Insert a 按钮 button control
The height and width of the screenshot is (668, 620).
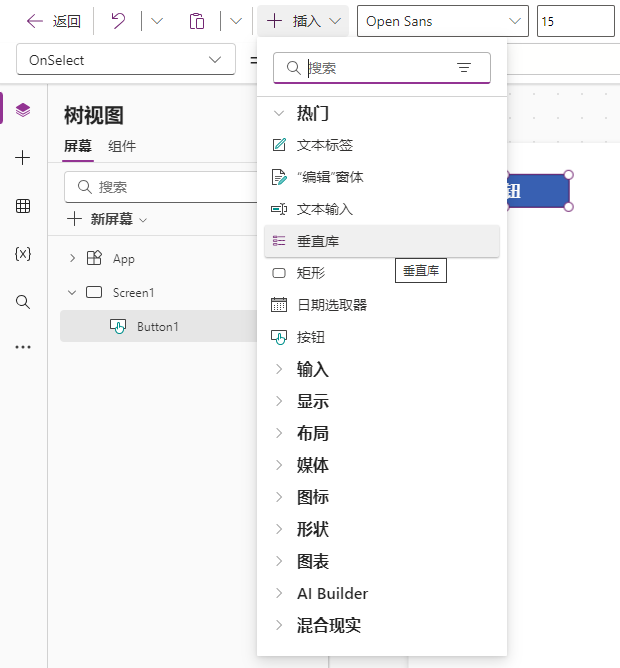click(x=381, y=337)
